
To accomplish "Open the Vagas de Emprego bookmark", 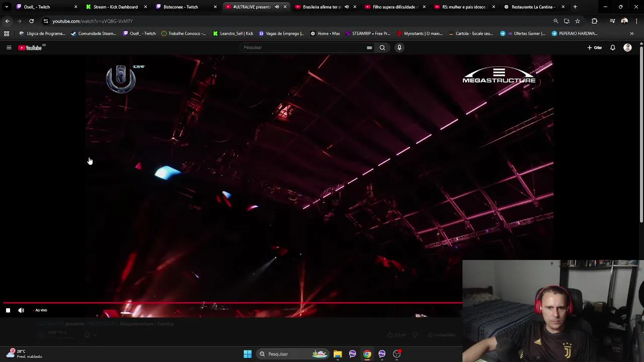I will [x=281, y=34].
